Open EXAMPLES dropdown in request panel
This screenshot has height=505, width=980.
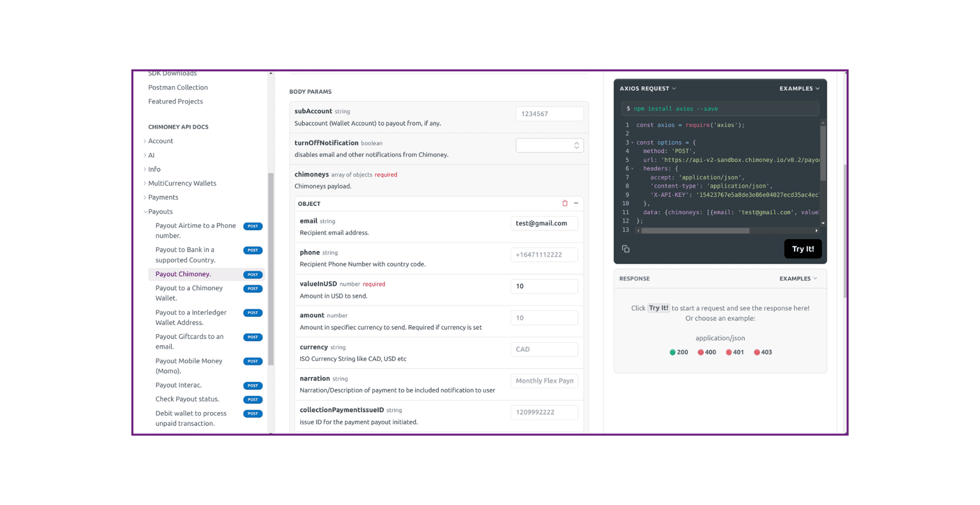(799, 89)
